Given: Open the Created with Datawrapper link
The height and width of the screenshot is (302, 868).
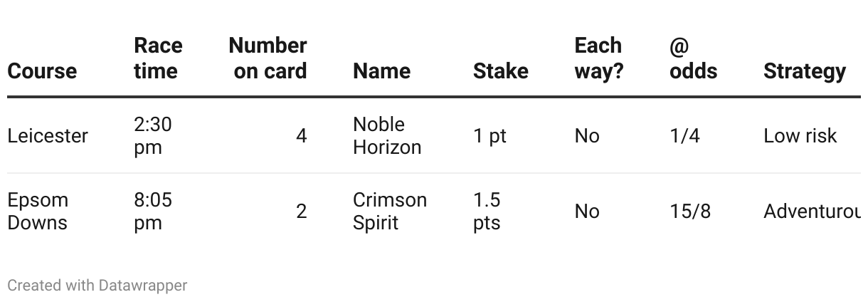Looking at the screenshot, I should point(97,286).
